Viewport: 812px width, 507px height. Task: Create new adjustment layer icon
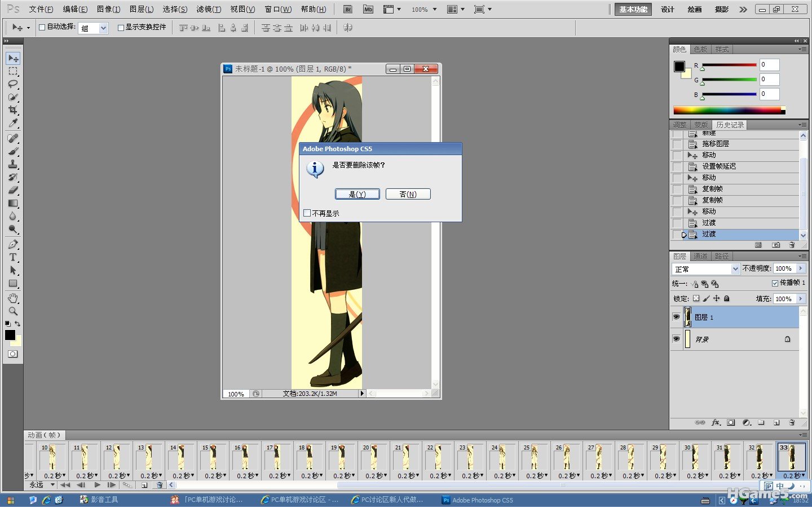[x=747, y=422]
